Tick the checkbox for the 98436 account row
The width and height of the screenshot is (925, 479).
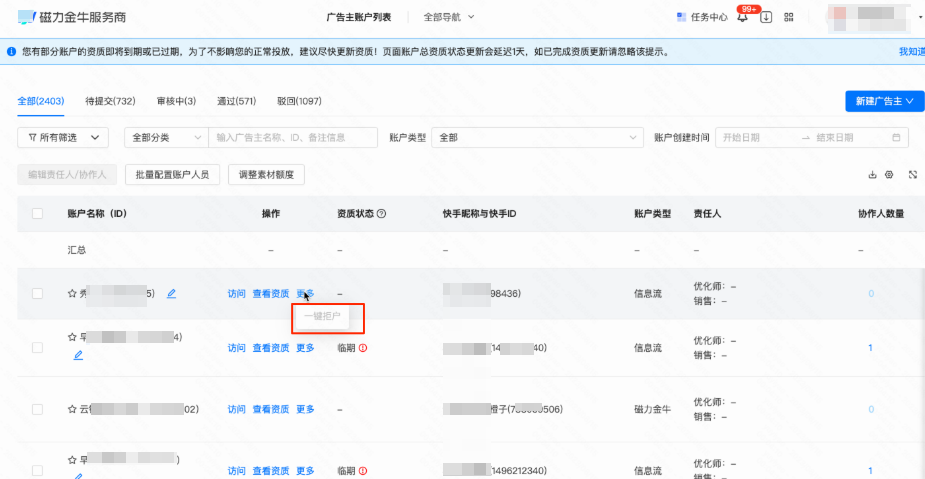(37, 293)
